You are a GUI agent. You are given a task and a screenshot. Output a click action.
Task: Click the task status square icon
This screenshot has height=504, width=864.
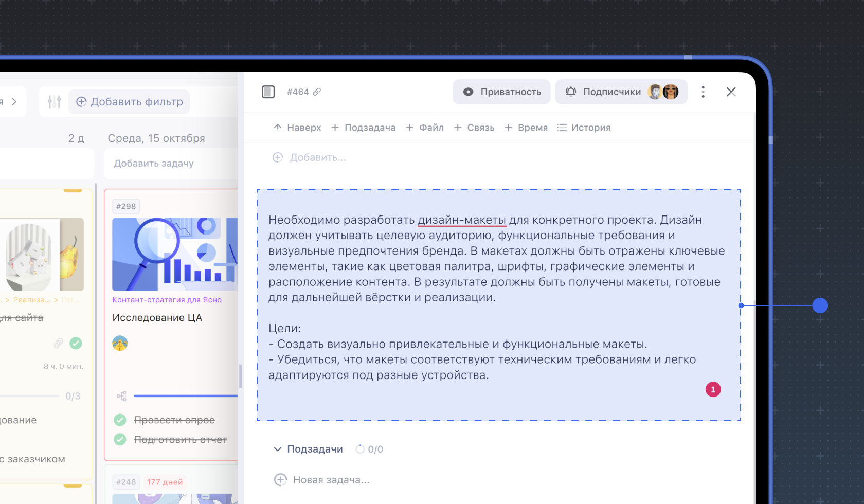(268, 92)
